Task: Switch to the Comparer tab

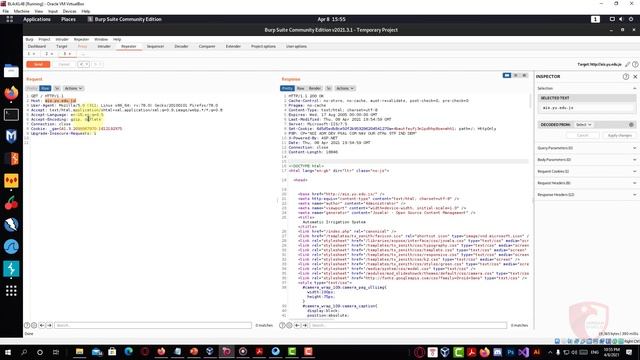Action: pos(207,47)
